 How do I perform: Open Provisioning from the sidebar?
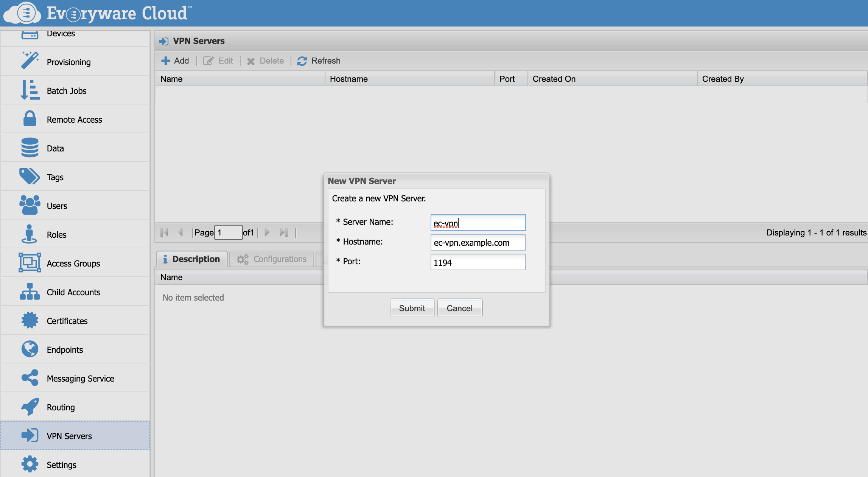(75, 61)
